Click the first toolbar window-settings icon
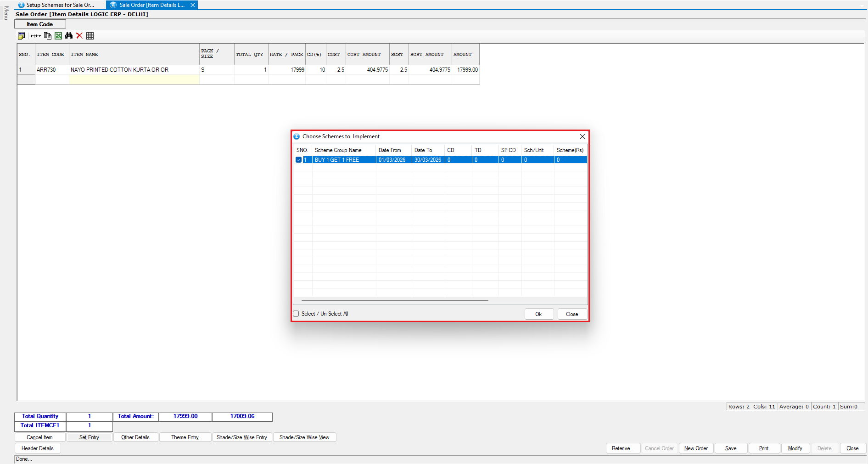This screenshot has height=464, width=868. pyautogui.click(x=21, y=36)
